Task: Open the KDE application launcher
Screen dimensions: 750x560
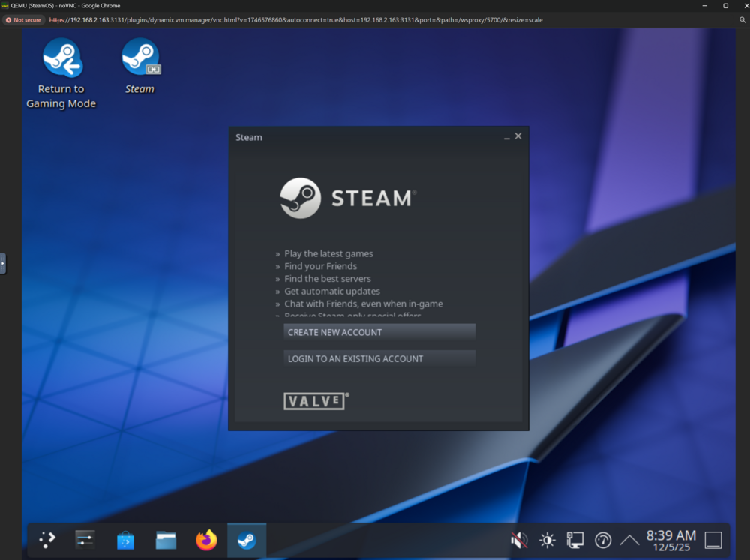Action: click(x=46, y=540)
